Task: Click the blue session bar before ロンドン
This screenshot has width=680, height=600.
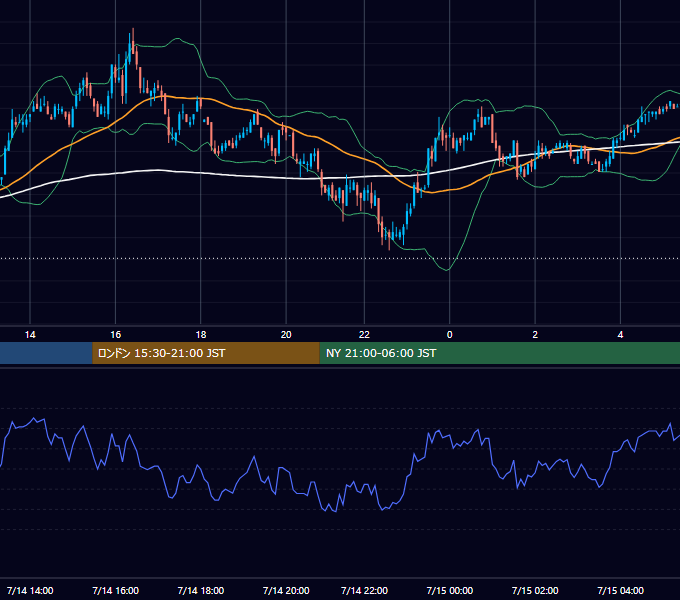Action: [46, 353]
